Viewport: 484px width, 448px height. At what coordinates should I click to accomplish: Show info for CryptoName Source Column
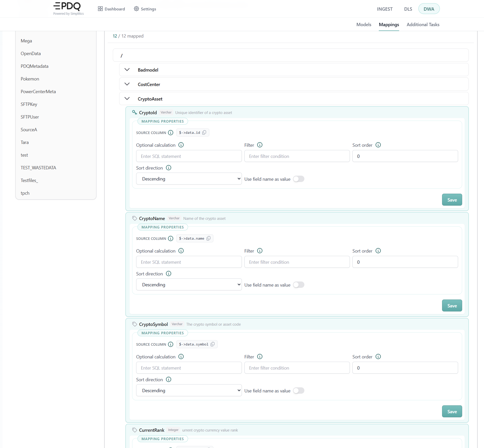click(171, 238)
